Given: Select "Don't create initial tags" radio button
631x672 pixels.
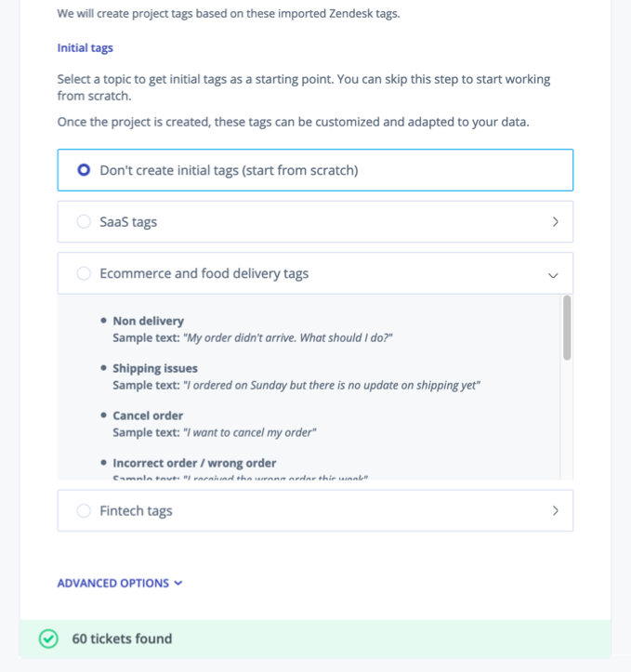Looking at the screenshot, I should coord(84,170).
